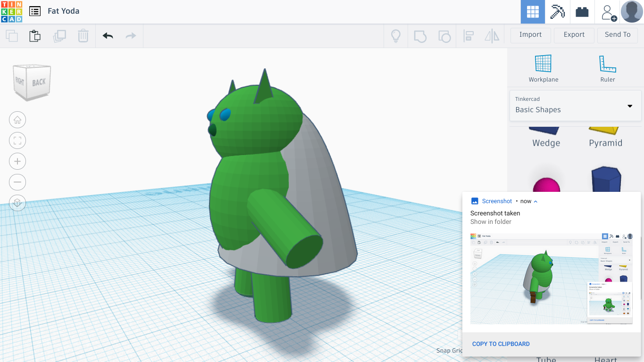Click the Delete trash icon
This screenshot has height=362, width=644.
[83, 36]
